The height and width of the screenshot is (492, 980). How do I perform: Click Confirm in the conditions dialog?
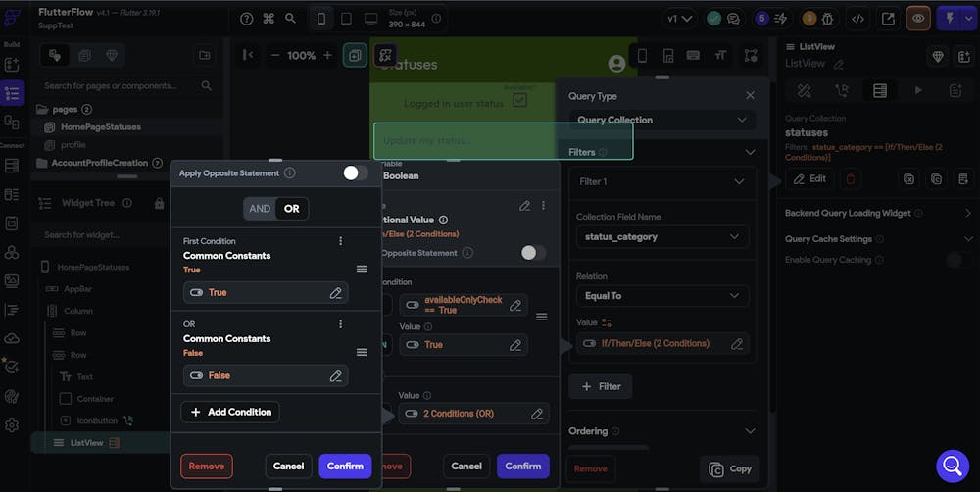point(345,467)
